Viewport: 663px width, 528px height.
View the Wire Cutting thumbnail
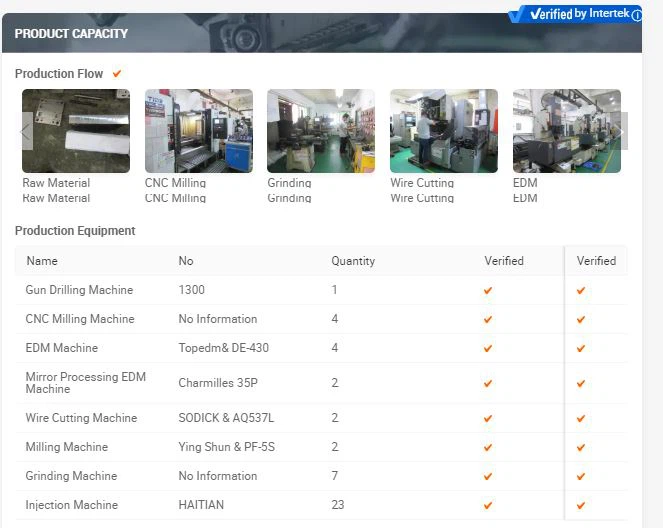[443, 131]
